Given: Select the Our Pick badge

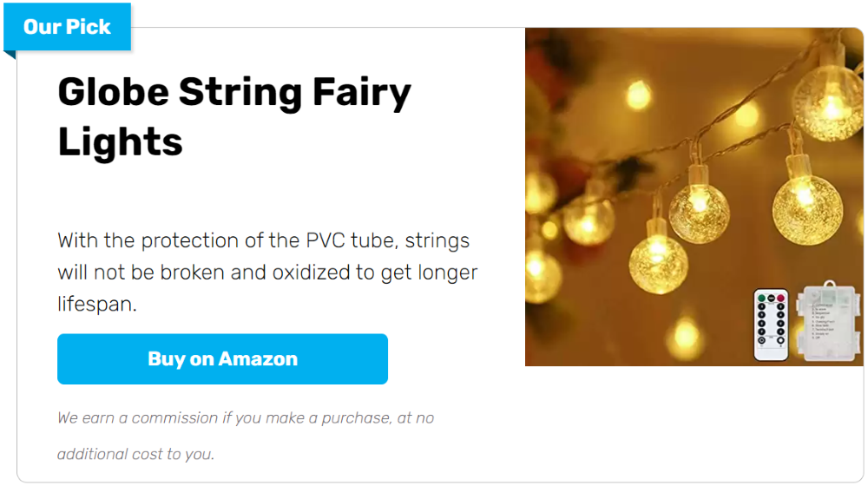Looking at the screenshot, I should (67, 27).
